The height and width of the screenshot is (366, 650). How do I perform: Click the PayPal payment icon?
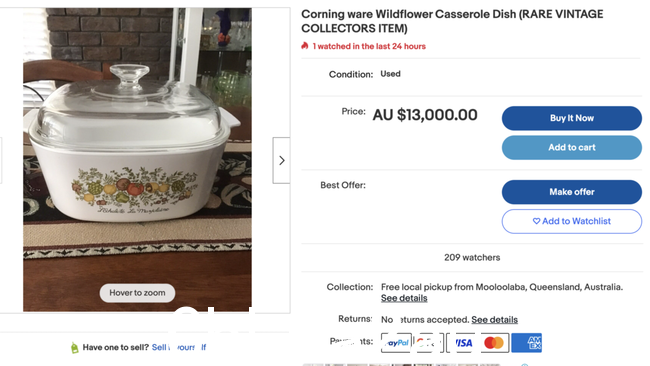tap(396, 343)
